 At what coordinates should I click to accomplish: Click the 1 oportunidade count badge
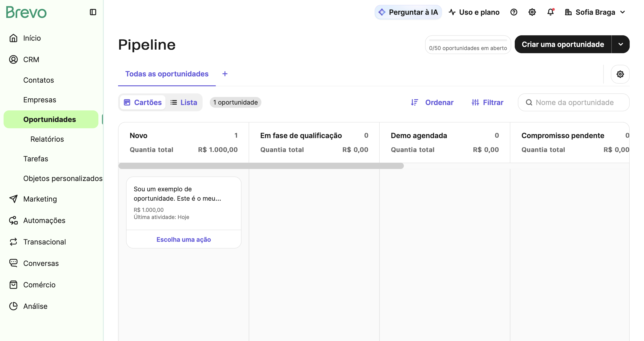235,102
